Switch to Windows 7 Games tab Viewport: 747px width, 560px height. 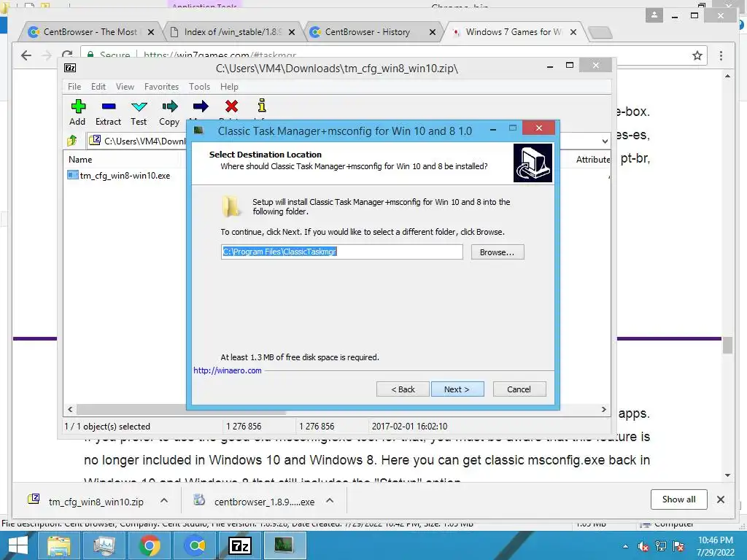[513, 32]
